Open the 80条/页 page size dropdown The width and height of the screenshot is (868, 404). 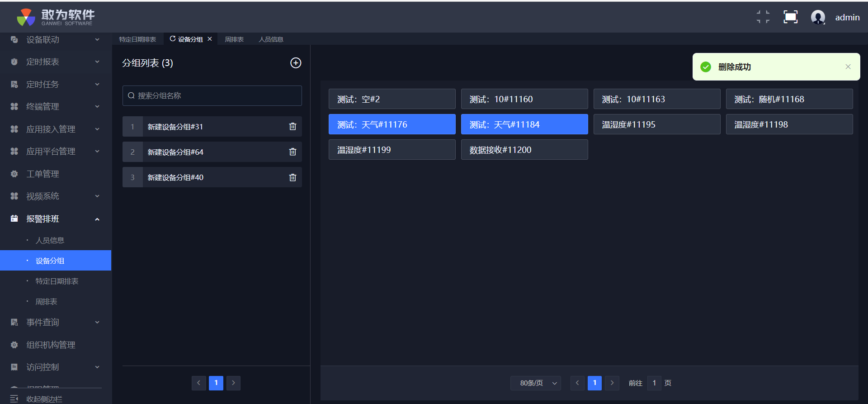click(536, 383)
